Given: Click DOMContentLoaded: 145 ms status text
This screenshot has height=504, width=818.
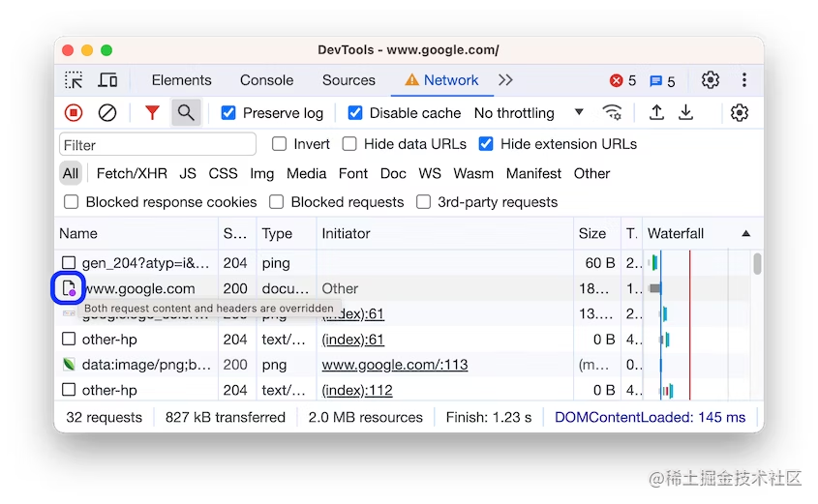Looking at the screenshot, I should pos(650,417).
